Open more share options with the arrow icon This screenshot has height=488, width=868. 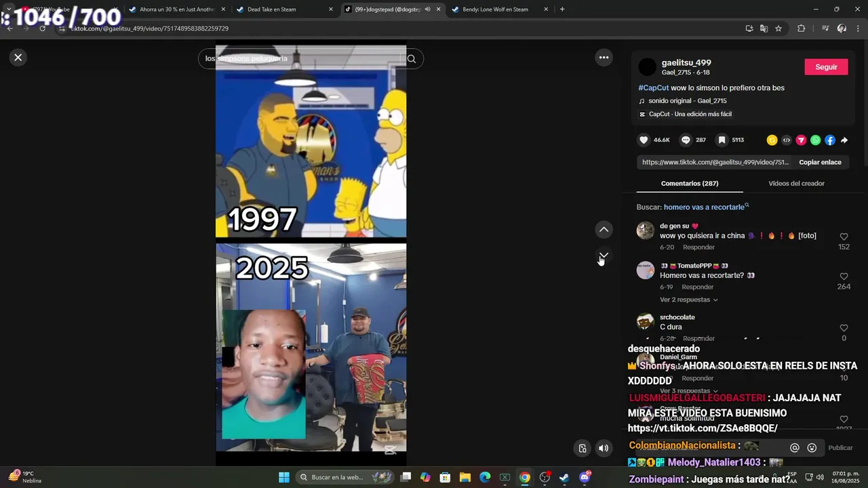tap(844, 140)
